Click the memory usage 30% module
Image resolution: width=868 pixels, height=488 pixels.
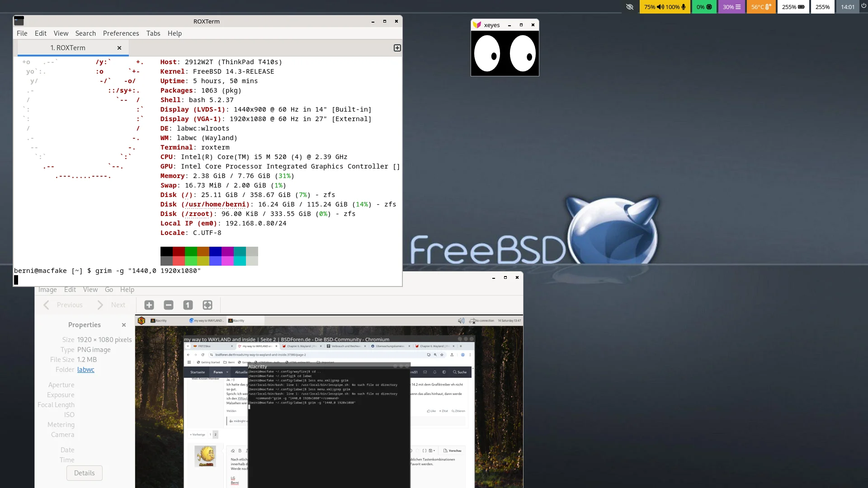[x=731, y=7]
